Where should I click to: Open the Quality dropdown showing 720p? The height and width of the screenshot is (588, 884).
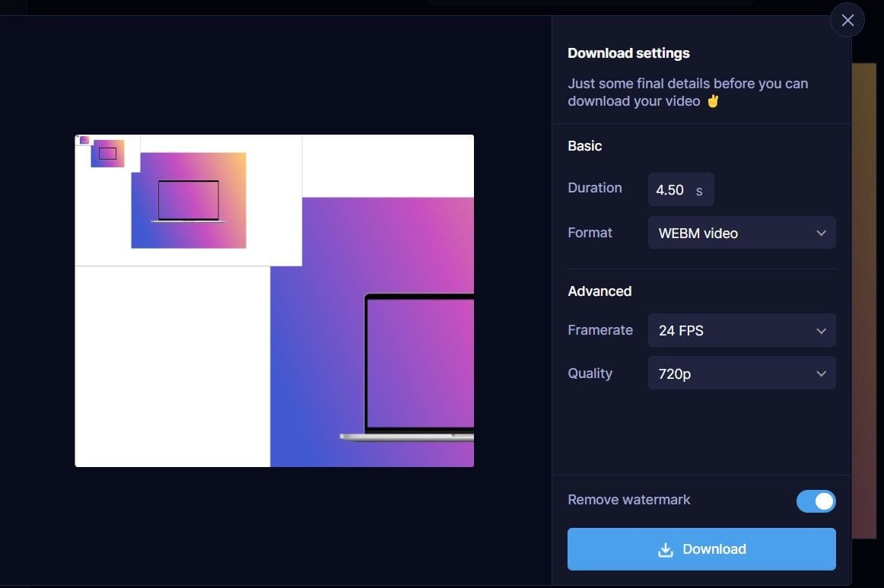742,373
